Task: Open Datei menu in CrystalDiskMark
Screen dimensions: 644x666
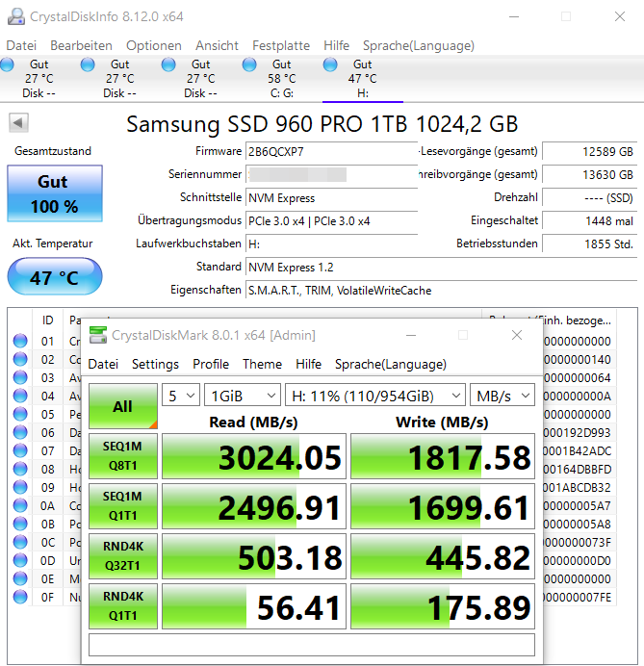Action: [103, 364]
